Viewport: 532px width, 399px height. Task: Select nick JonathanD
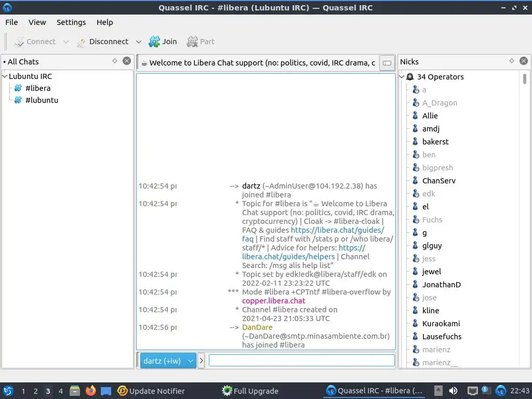(x=442, y=285)
